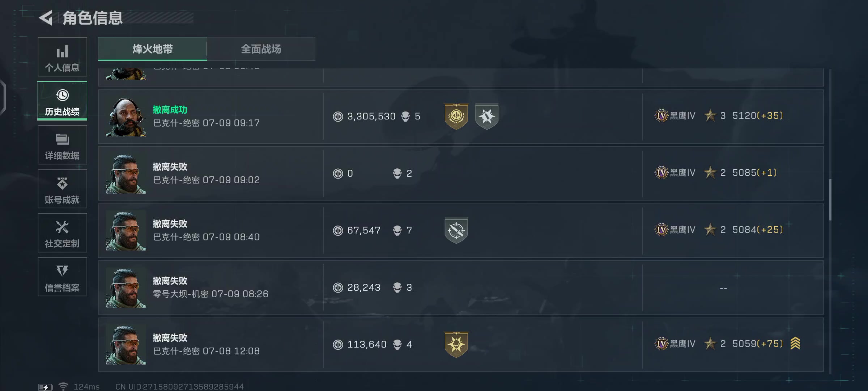Go to 账号成就 achievements section
The width and height of the screenshot is (868, 391).
click(62, 189)
